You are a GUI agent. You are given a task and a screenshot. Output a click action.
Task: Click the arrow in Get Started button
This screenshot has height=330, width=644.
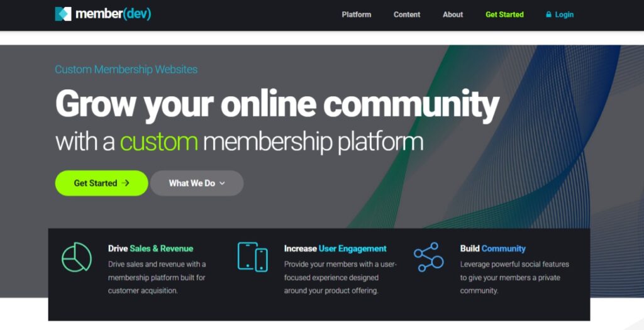click(x=126, y=183)
